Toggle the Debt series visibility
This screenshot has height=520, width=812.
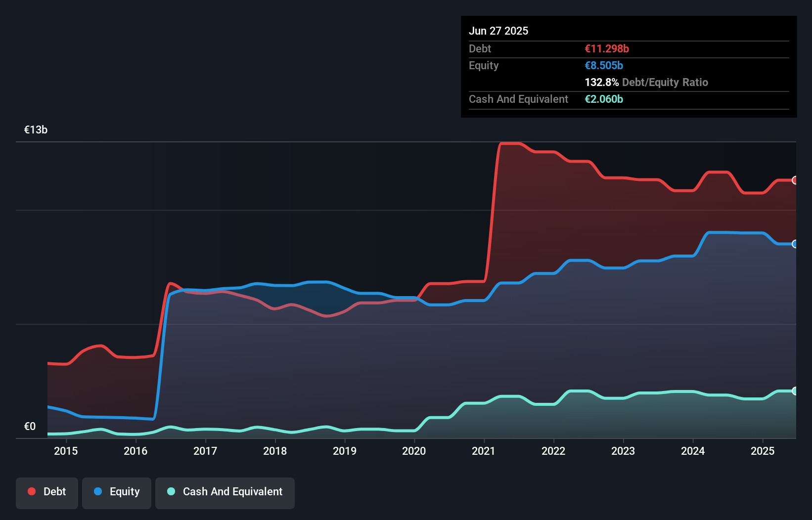[47, 492]
